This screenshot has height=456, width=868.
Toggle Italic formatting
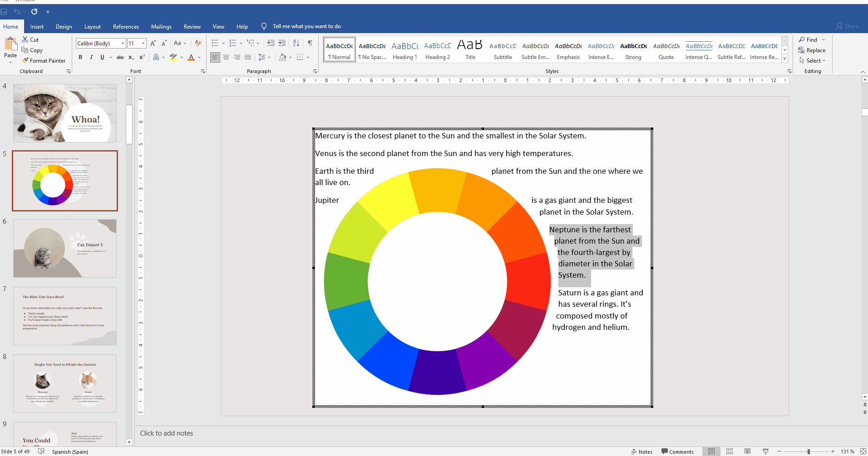[x=91, y=57]
